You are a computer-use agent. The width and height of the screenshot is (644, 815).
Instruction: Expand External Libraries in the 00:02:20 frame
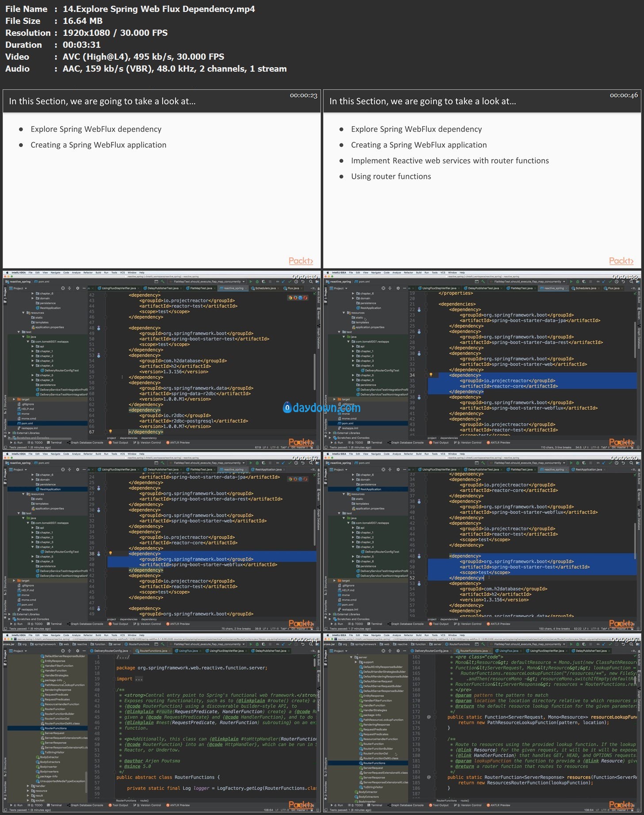pos(330,614)
